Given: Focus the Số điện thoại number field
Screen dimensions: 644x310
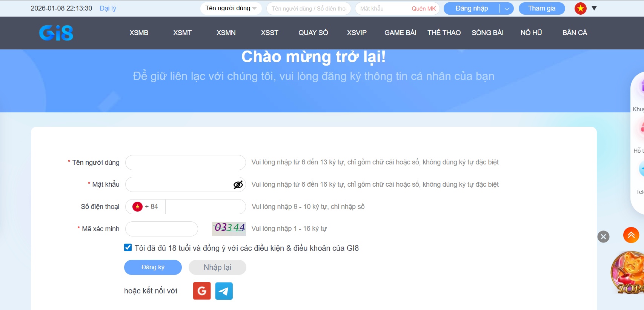Looking at the screenshot, I should (205, 207).
